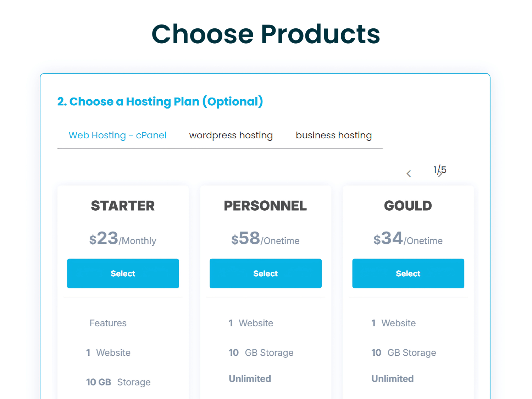The image size is (532, 399).
Task: Click the Features label in STARTER card
Action: click(x=108, y=323)
